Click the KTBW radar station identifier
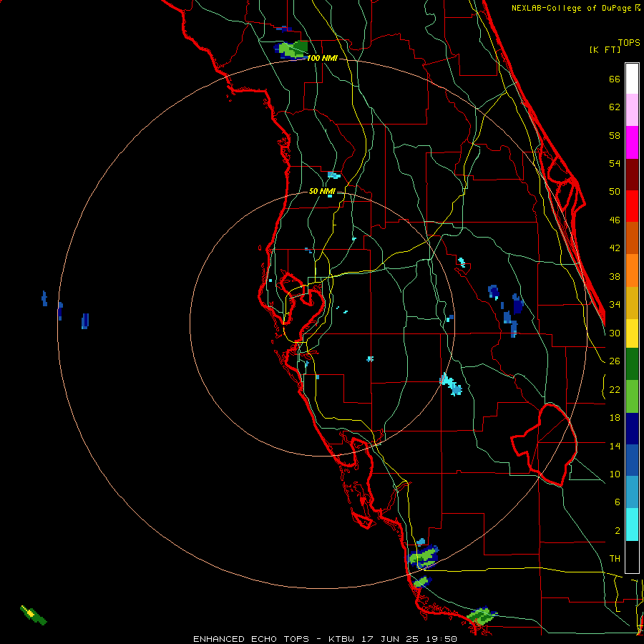Viewport: 644px width, 644px height. click(343, 639)
